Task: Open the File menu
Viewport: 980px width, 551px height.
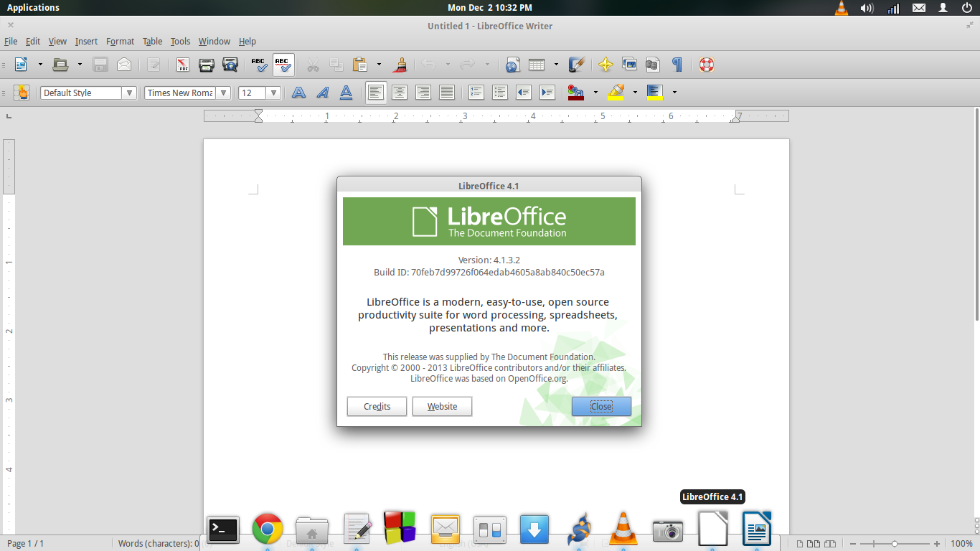Action: tap(11, 42)
